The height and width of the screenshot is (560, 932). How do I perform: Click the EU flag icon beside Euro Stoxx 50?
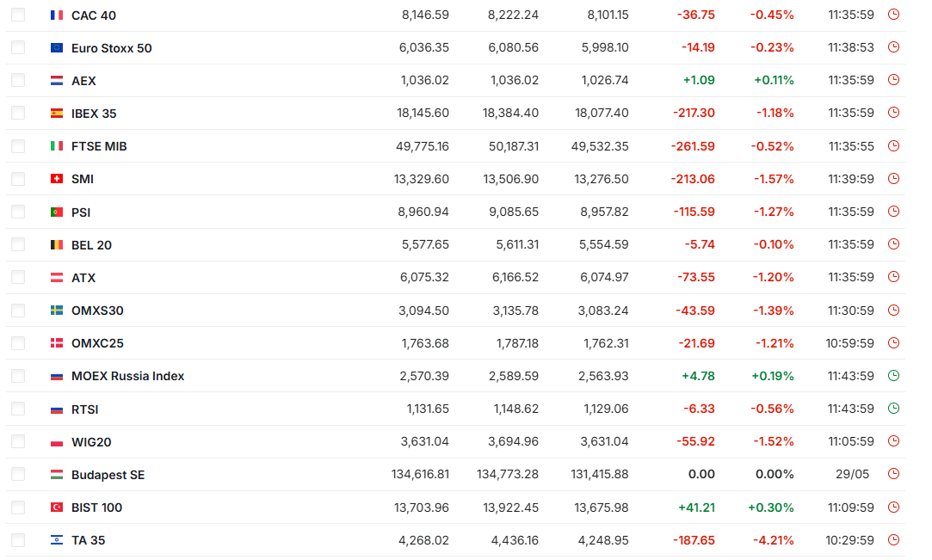click(x=57, y=48)
